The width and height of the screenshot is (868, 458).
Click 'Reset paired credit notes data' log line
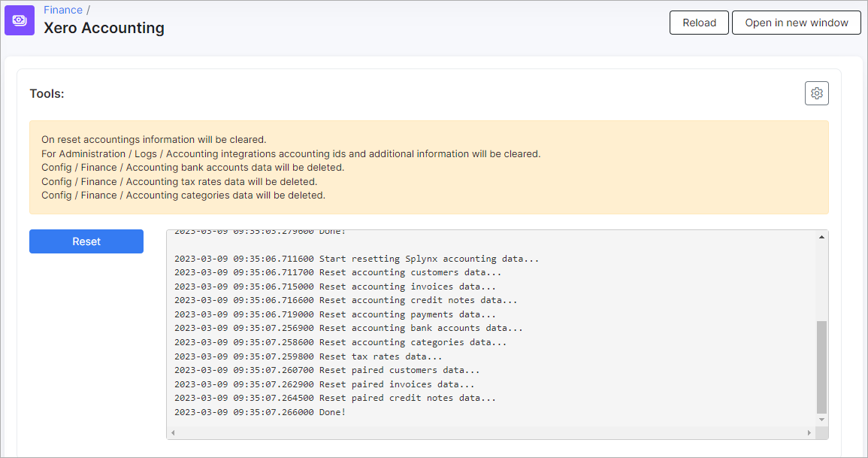click(x=335, y=398)
